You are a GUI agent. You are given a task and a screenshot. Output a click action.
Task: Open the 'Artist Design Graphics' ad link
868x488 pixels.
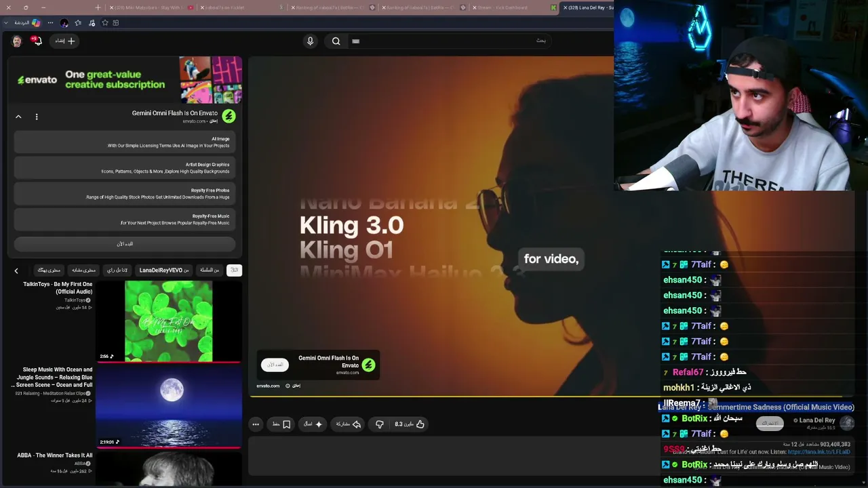125,168
